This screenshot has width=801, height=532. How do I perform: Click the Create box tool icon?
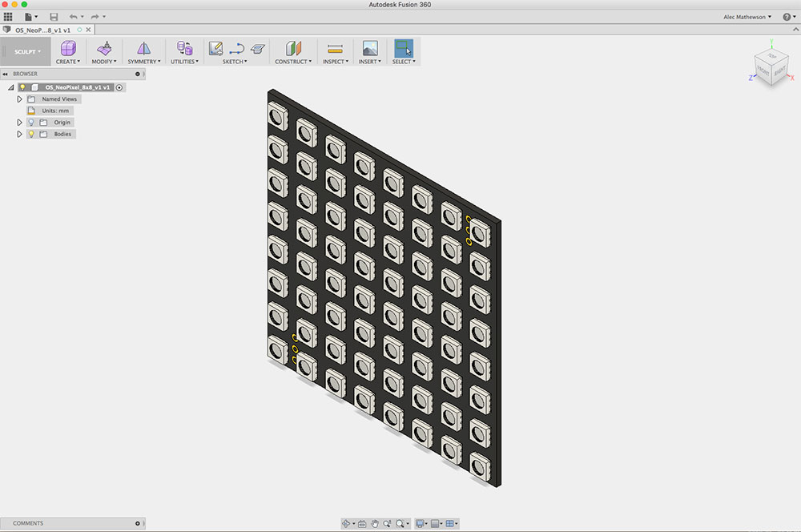coord(68,49)
